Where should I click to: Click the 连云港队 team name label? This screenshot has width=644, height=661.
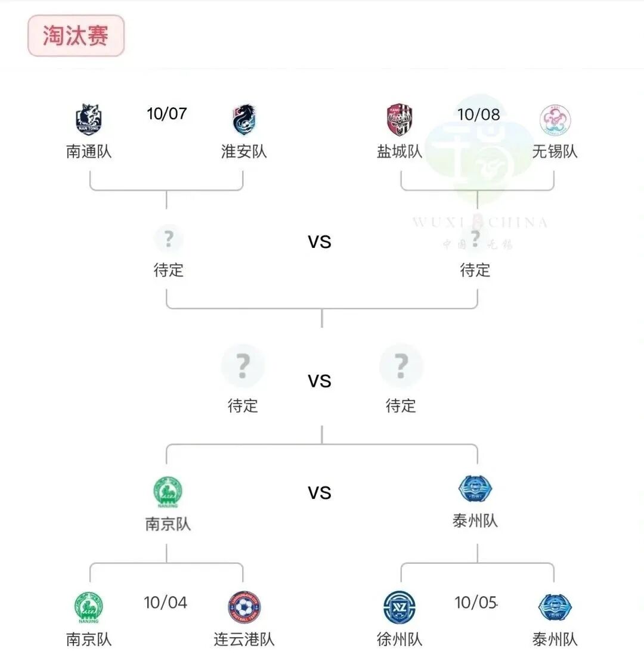click(244, 640)
